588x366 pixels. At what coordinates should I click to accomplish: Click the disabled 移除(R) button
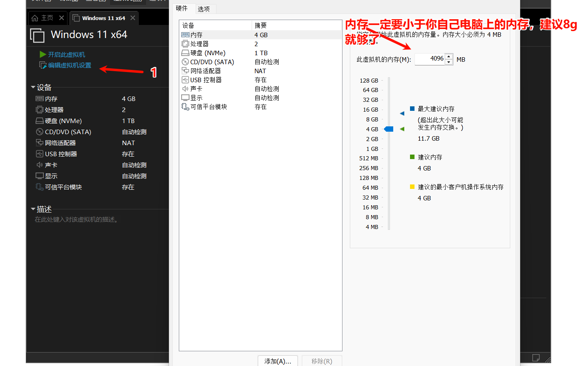(322, 361)
